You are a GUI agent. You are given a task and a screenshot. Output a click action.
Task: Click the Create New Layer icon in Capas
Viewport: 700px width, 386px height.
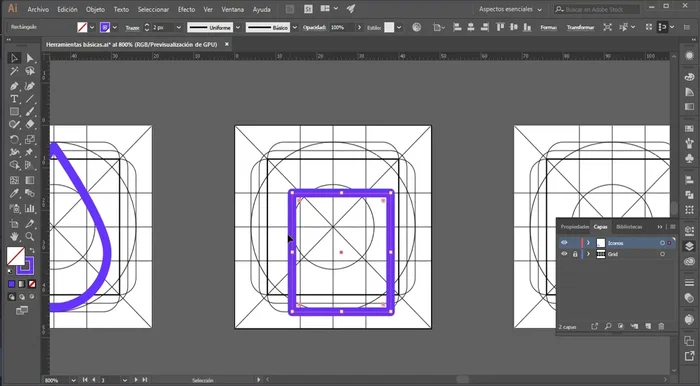coord(648,327)
